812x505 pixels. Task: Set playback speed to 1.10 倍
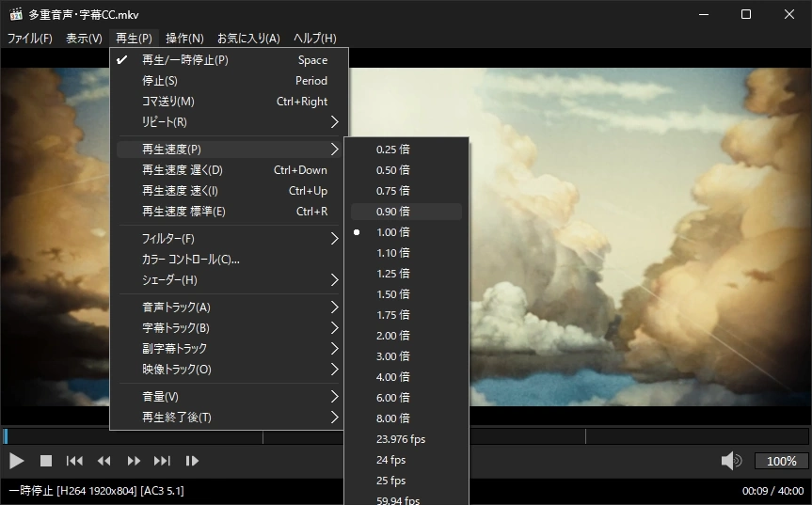(x=406, y=253)
